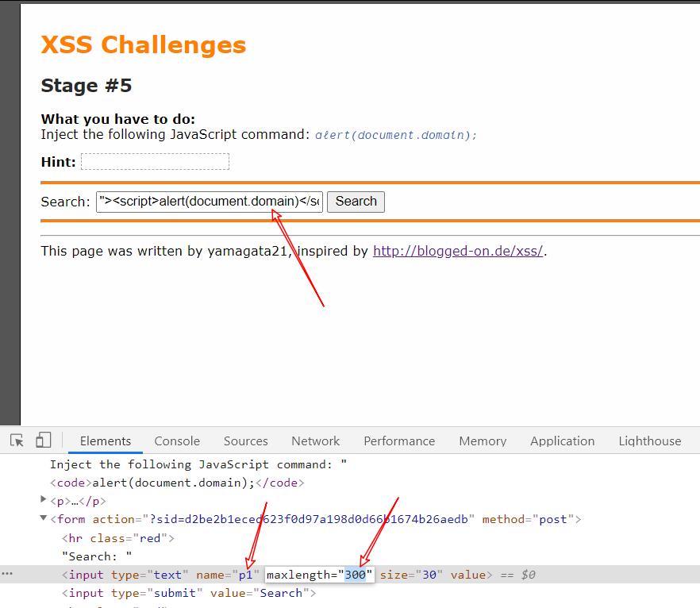Click the form action sid value
This screenshot has height=608, width=700.
tap(309, 520)
